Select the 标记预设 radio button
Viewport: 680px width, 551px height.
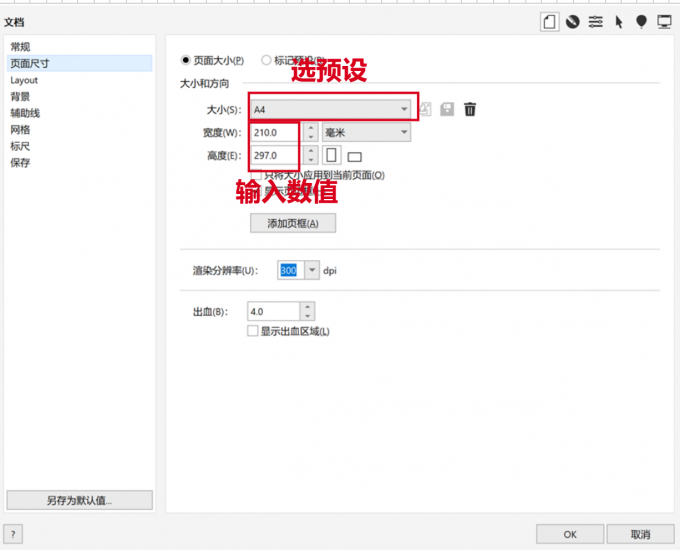[x=266, y=60]
